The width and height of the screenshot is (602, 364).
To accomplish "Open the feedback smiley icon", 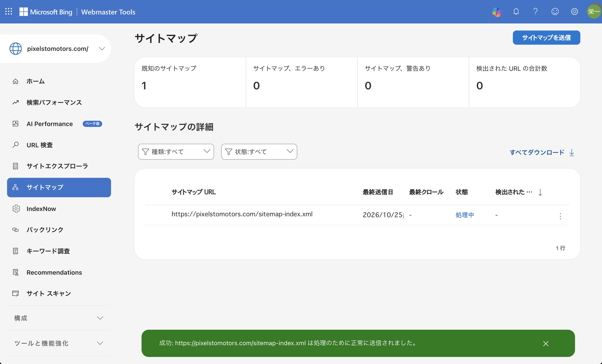I will pos(555,12).
